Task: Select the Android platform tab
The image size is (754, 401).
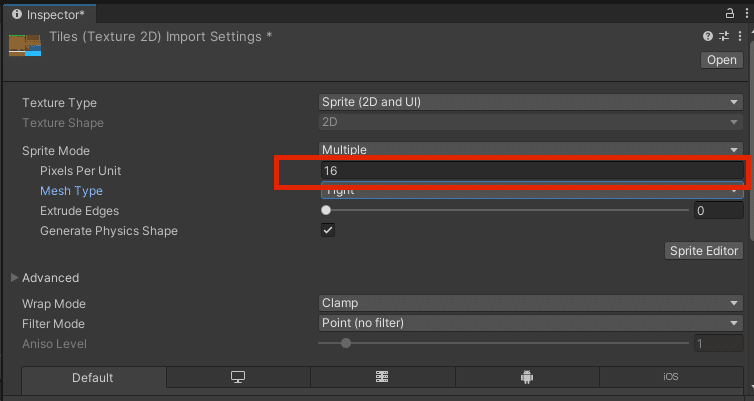Action: click(x=527, y=377)
